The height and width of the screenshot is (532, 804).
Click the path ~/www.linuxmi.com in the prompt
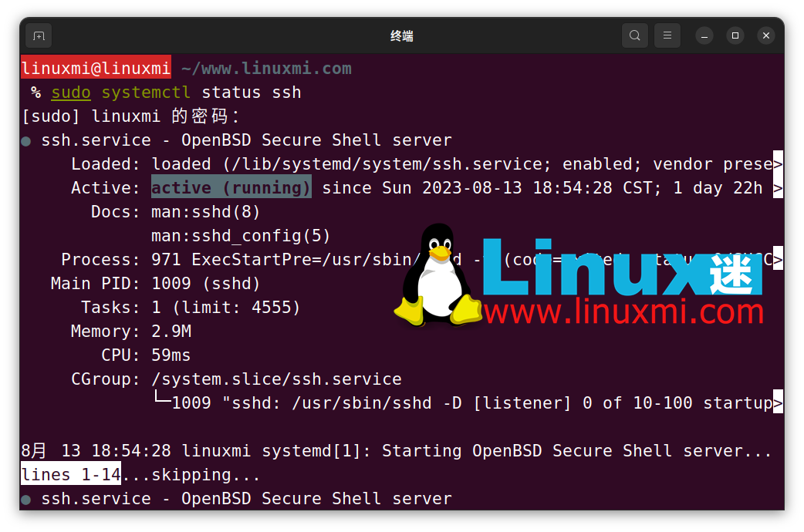click(266, 68)
